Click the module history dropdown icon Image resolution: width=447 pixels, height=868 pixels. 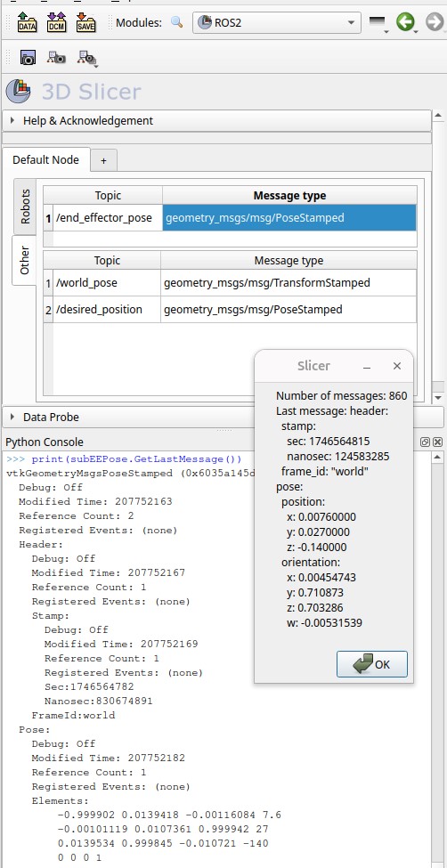[378, 23]
